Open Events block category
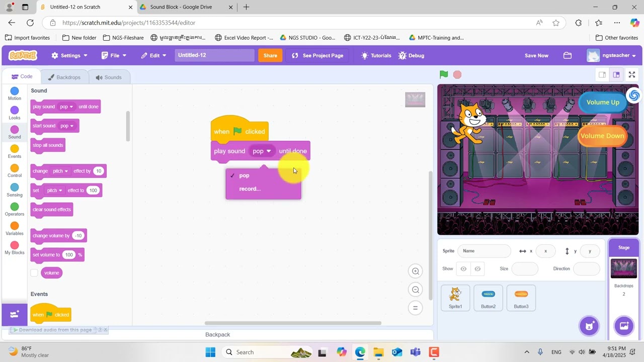644x362 pixels. [x=15, y=151]
